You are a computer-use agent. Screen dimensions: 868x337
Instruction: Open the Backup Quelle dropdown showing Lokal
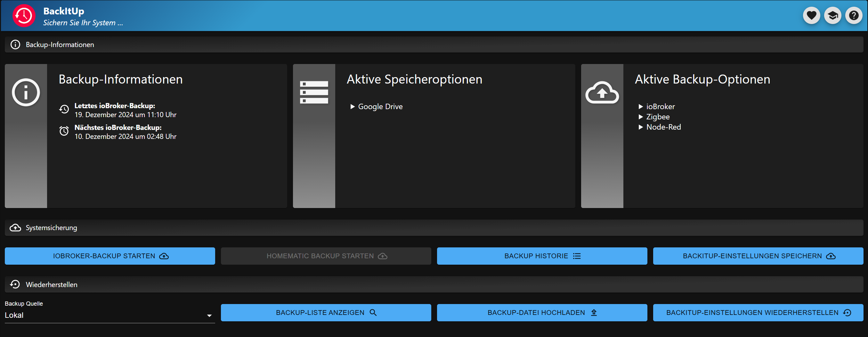click(110, 316)
